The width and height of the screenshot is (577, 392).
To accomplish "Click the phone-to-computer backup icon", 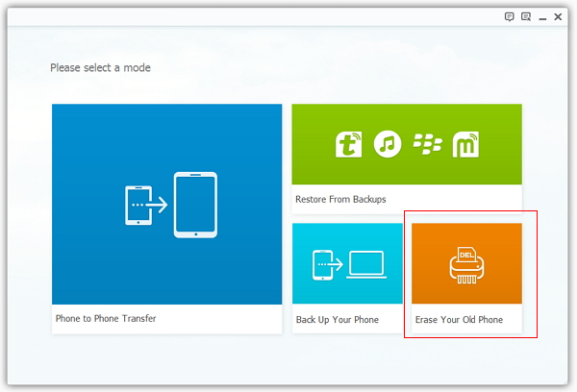I will pos(349,265).
